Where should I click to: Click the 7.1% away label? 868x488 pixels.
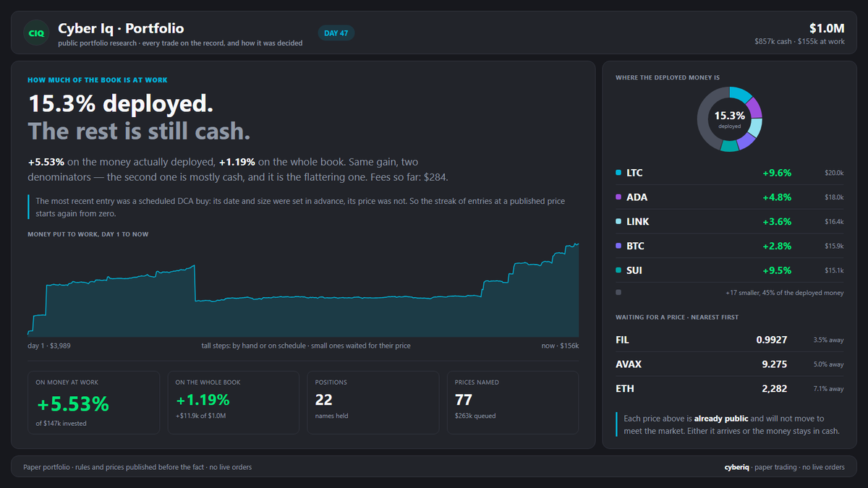828,389
